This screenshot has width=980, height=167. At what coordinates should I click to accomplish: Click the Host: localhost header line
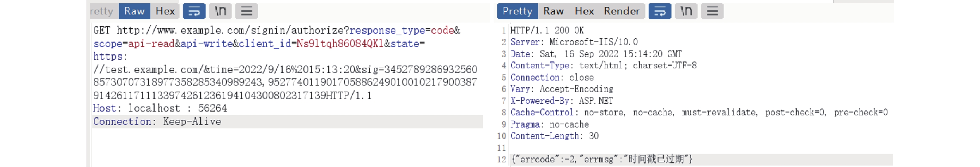click(160, 108)
